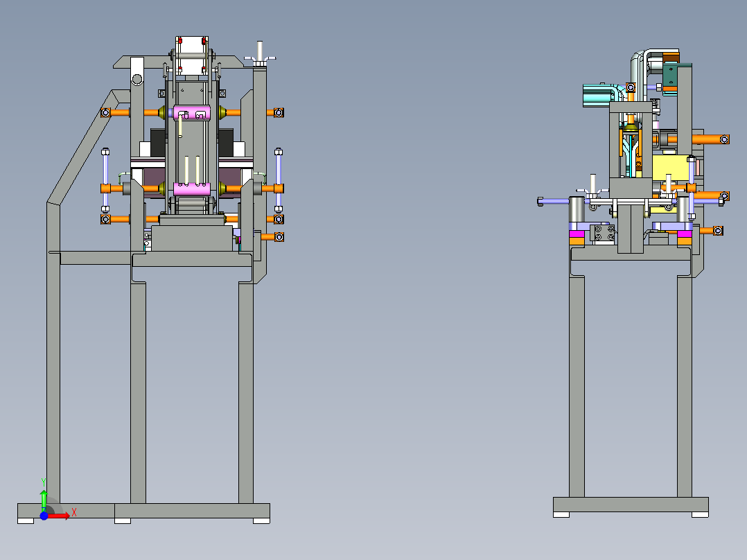This screenshot has height=560, width=747.
Task: Click the red X axis arrow of the triad
Action: [x=58, y=516]
